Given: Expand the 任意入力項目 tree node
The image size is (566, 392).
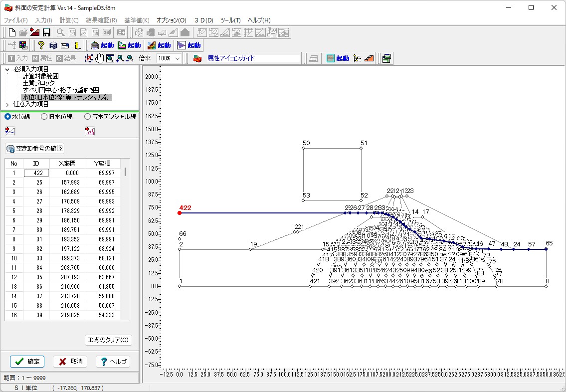Looking at the screenshot, I should click(7, 104).
